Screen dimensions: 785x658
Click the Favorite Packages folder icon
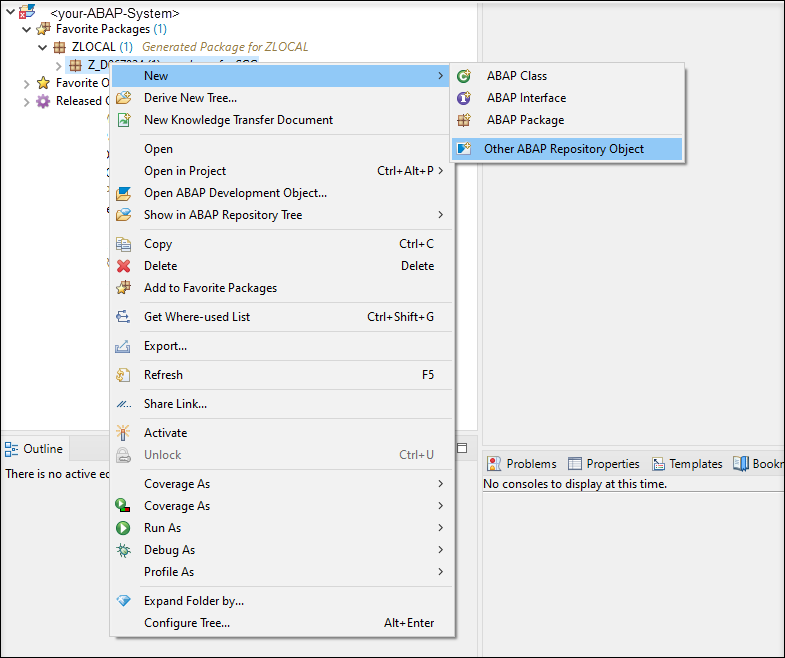(x=44, y=29)
